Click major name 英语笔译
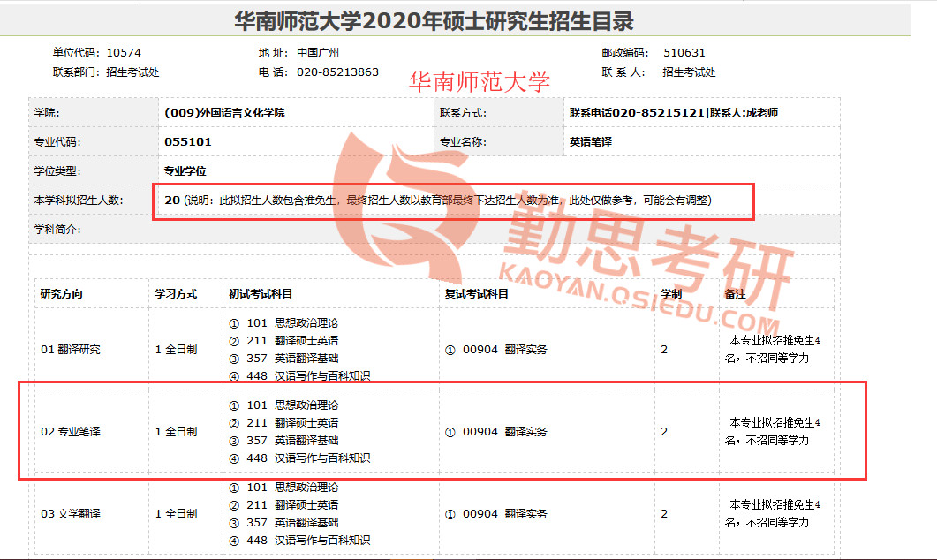This screenshot has width=937, height=560. [x=591, y=141]
